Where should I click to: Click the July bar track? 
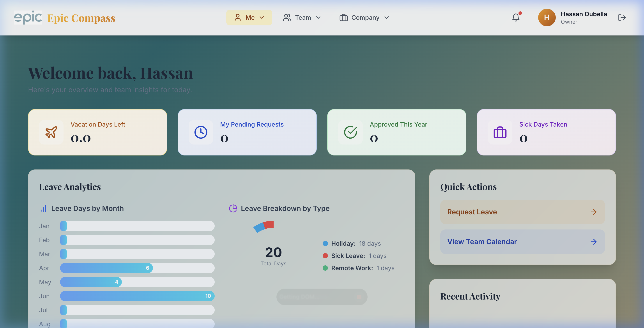click(137, 310)
